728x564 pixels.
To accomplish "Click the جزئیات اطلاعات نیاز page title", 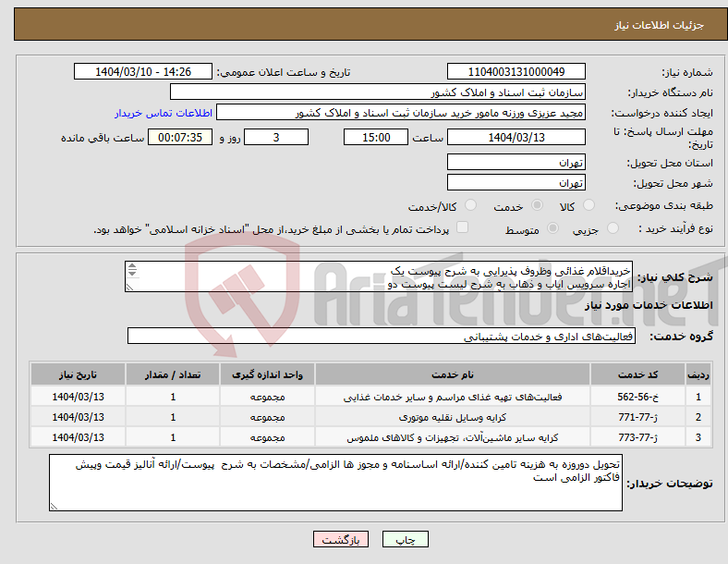I will (659, 25).
